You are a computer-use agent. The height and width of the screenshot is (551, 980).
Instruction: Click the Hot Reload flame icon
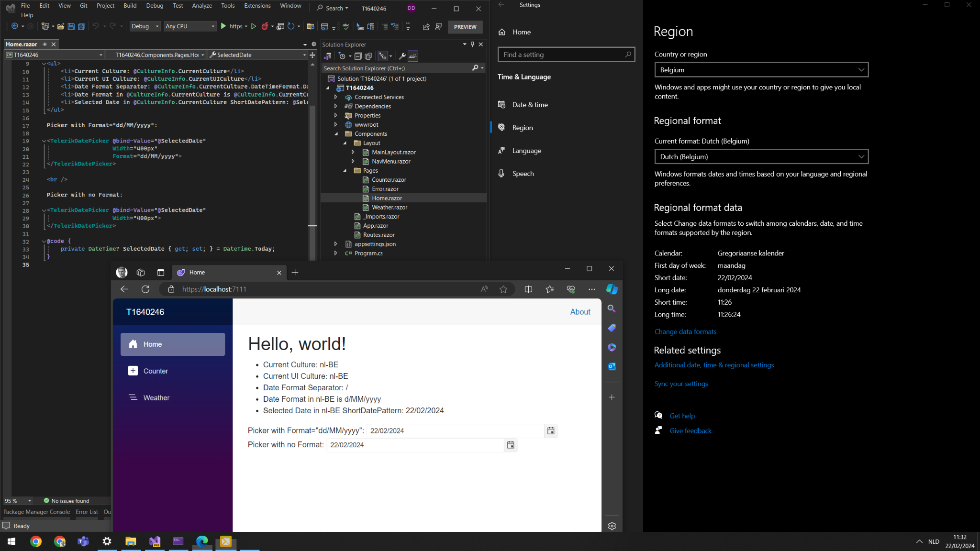click(x=265, y=26)
